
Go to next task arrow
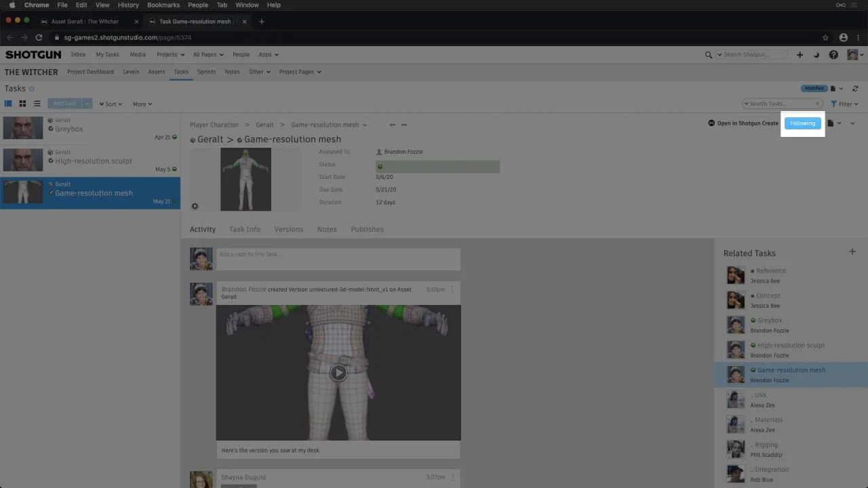(x=404, y=125)
